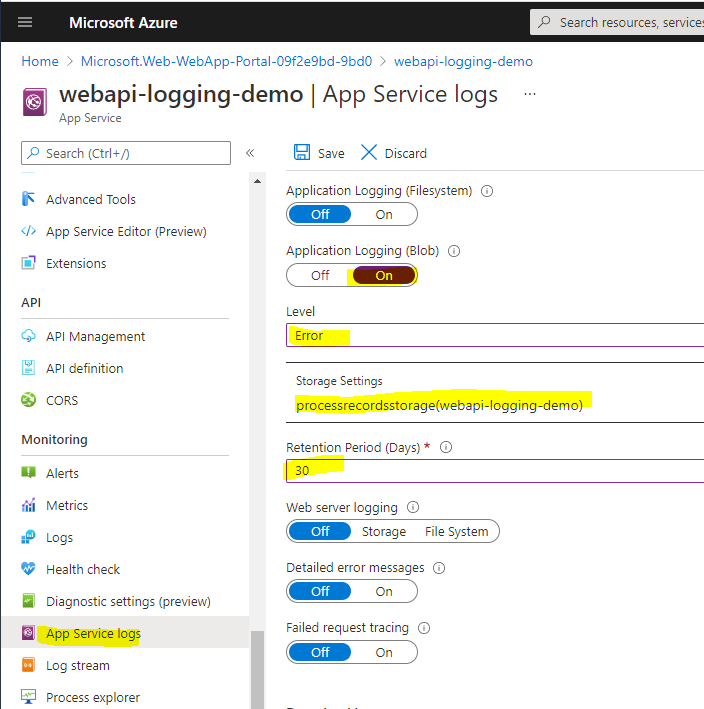Set Web server logging to Storage
This screenshot has width=704, height=709.
click(x=384, y=531)
